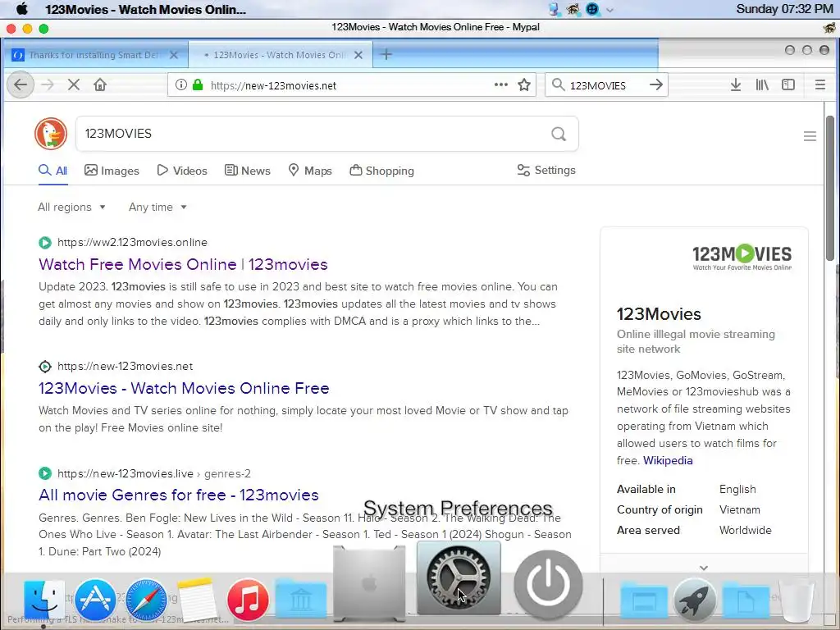Open 123Movies - Watch Movies Online Free link
Viewport: 840px width, 630px height.
click(184, 388)
